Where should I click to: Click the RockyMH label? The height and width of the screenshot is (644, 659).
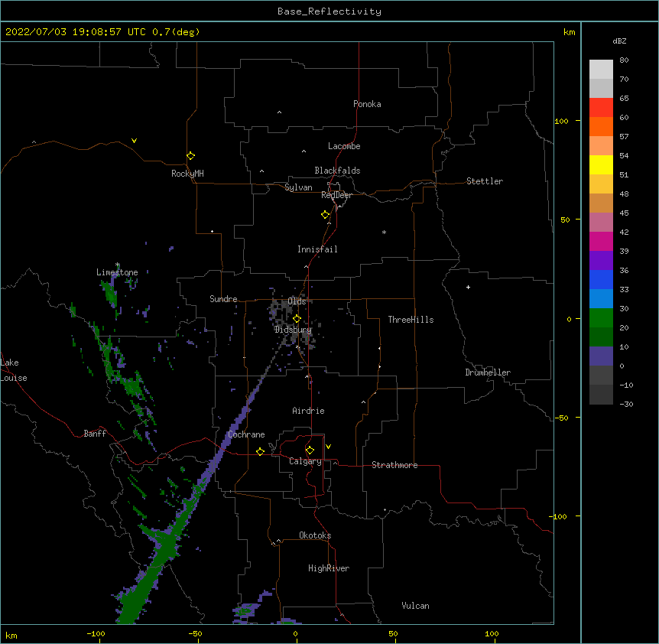click(x=187, y=174)
